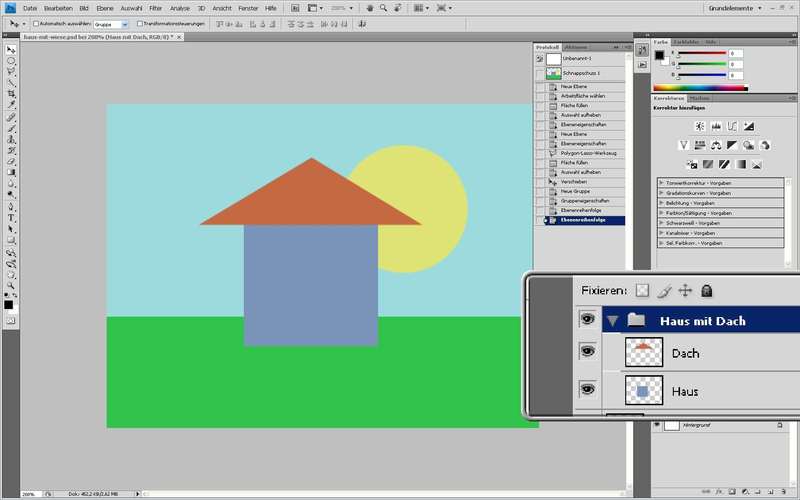This screenshot has height=500, width=800.
Task: Click the color spectrum bar in Farbe panel
Action: (x=700, y=88)
